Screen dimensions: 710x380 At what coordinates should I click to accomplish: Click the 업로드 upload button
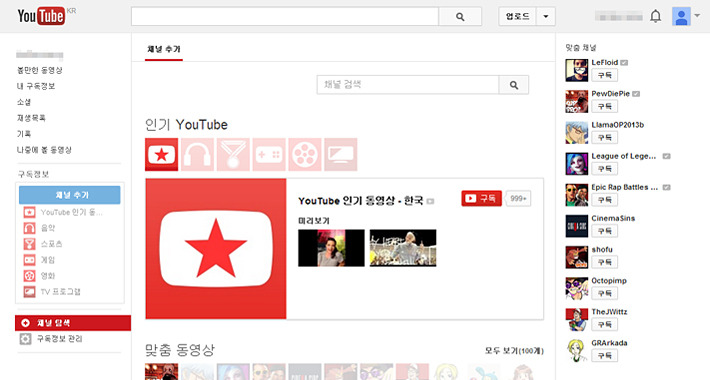pos(518,17)
